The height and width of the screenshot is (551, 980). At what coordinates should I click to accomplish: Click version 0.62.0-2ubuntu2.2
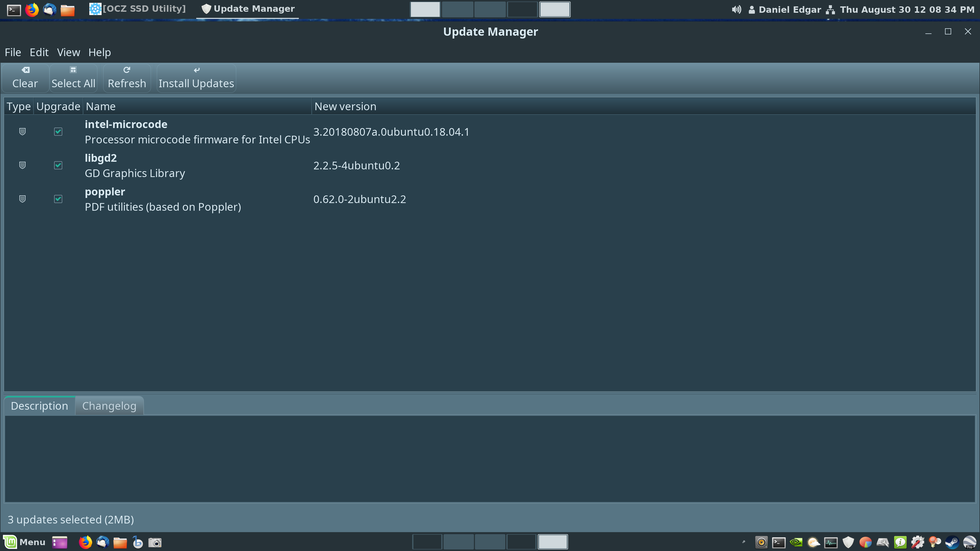[x=360, y=199]
